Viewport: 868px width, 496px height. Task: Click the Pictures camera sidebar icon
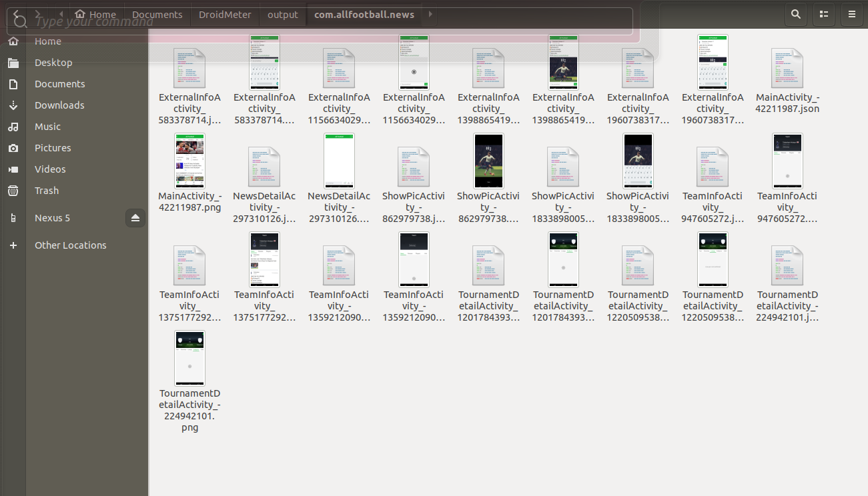[13, 148]
